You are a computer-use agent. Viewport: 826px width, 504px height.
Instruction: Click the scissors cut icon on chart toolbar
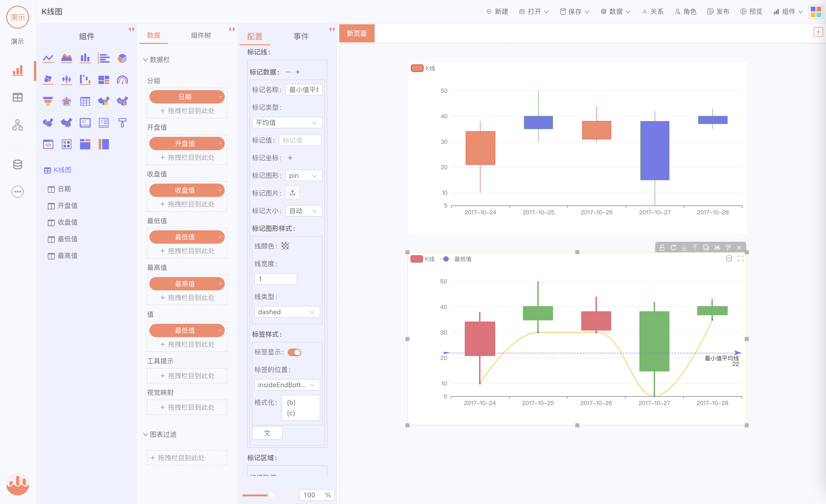point(717,247)
